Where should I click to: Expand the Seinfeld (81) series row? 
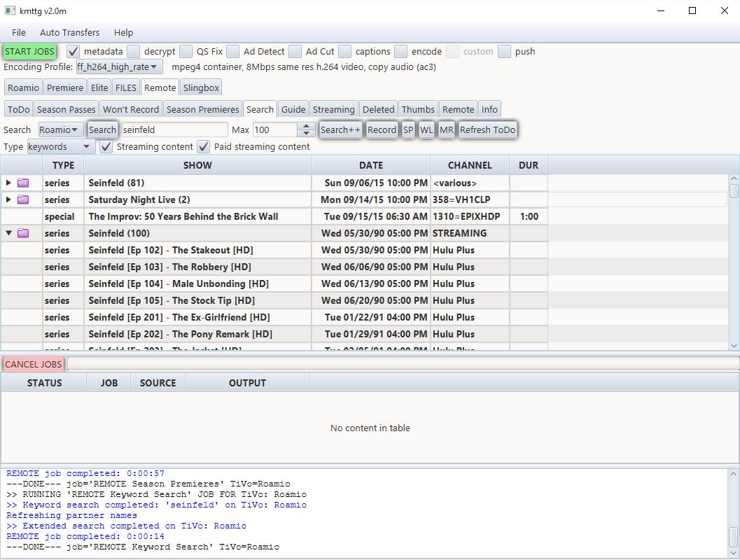point(8,183)
